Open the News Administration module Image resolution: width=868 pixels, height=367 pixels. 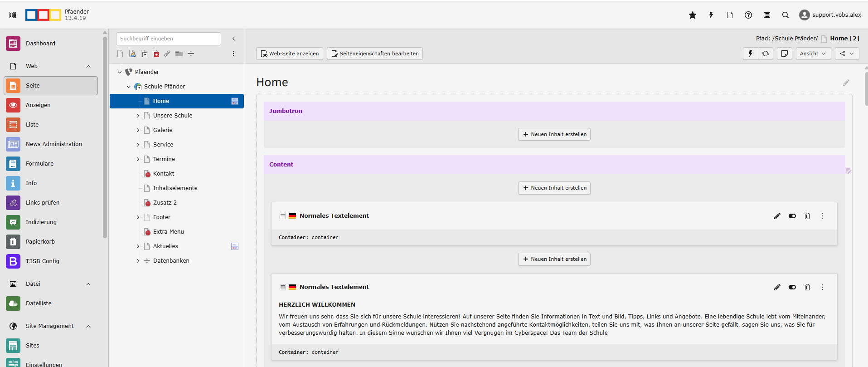click(x=53, y=144)
